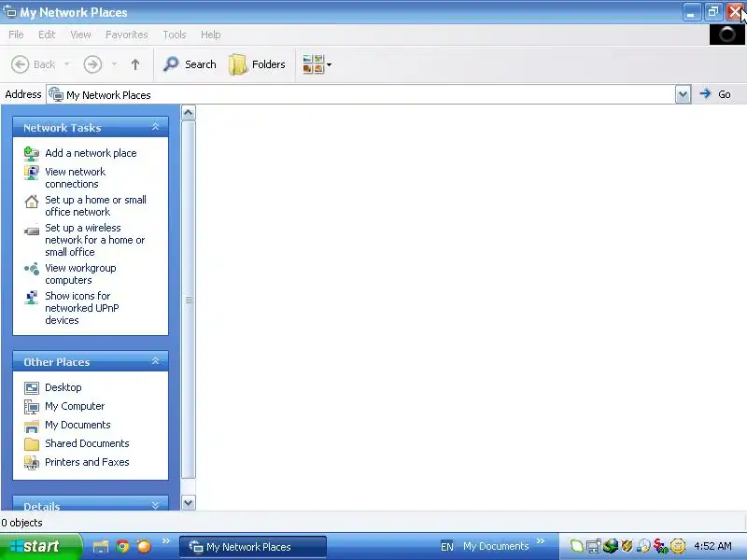
Task: Click the My Computer icon in Other Places
Action: [x=32, y=406]
